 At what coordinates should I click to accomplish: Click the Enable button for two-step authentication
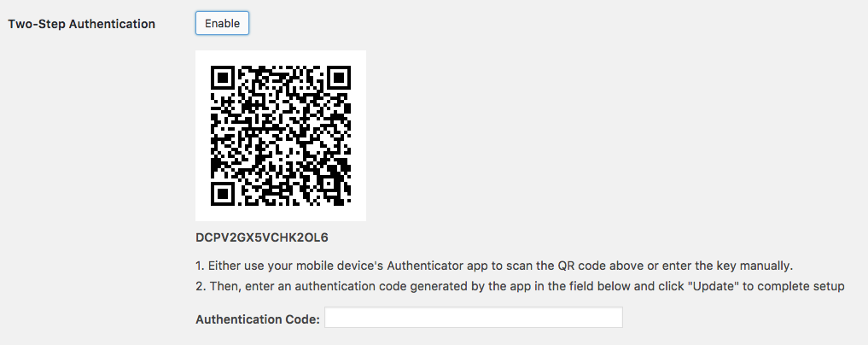click(x=222, y=23)
